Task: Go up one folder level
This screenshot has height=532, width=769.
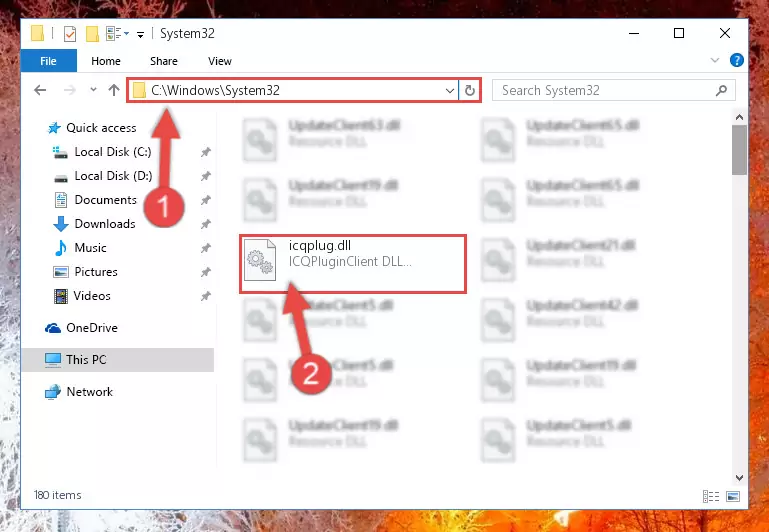Action: (x=114, y=90)
